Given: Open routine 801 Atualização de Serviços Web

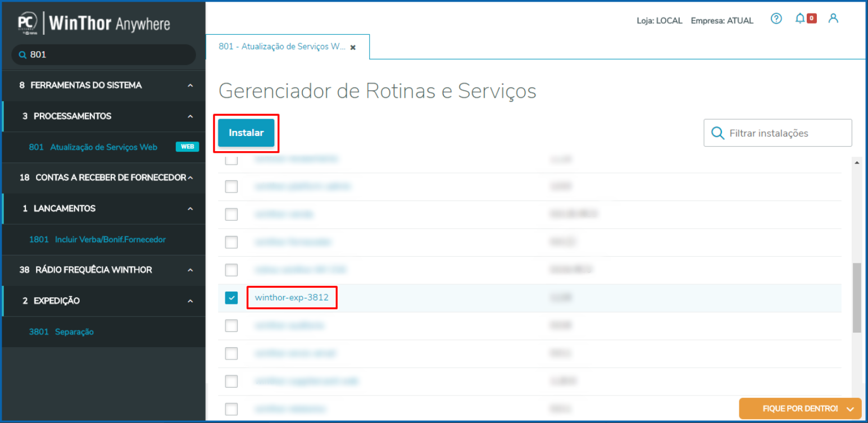Looking at the screenshot, I should pyautogui.click(x=93, y=147).
